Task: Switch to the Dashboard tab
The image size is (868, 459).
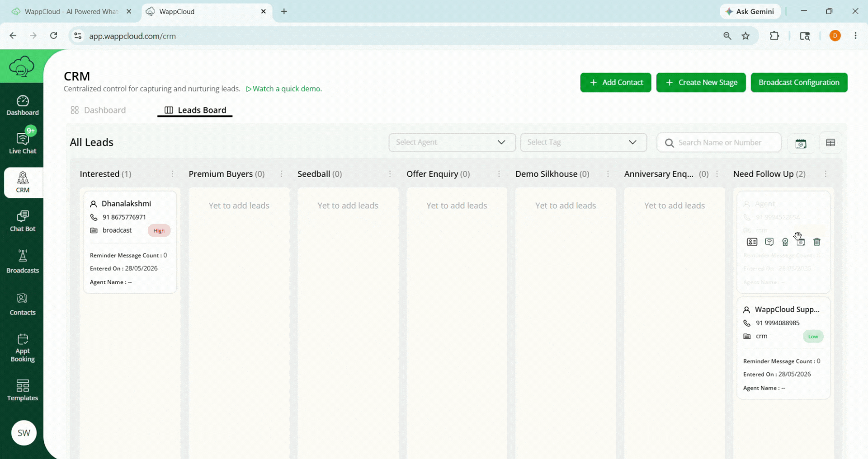Action: point(99,110)
